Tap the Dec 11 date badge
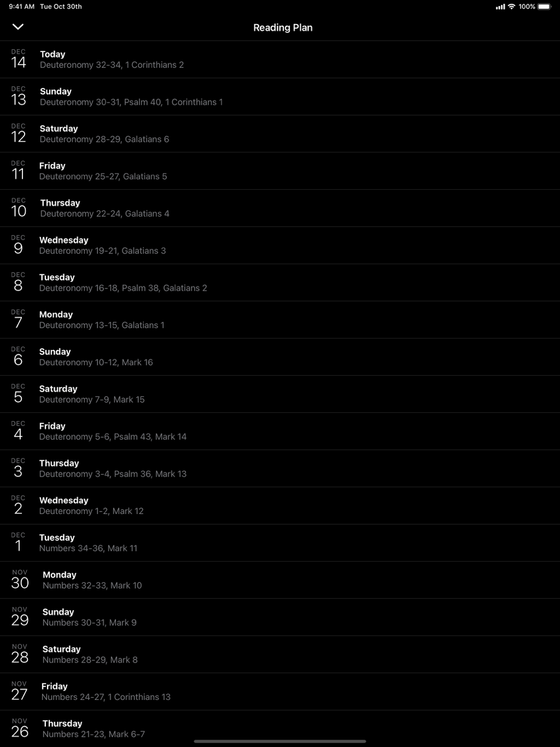Screen dimensions: 560x747 pos(18,171)
